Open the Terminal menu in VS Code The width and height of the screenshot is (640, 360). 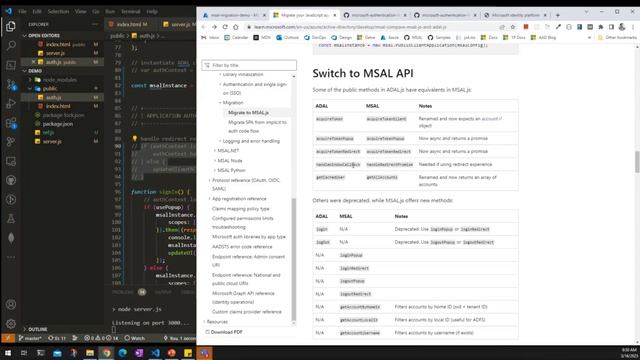[131, 11]
